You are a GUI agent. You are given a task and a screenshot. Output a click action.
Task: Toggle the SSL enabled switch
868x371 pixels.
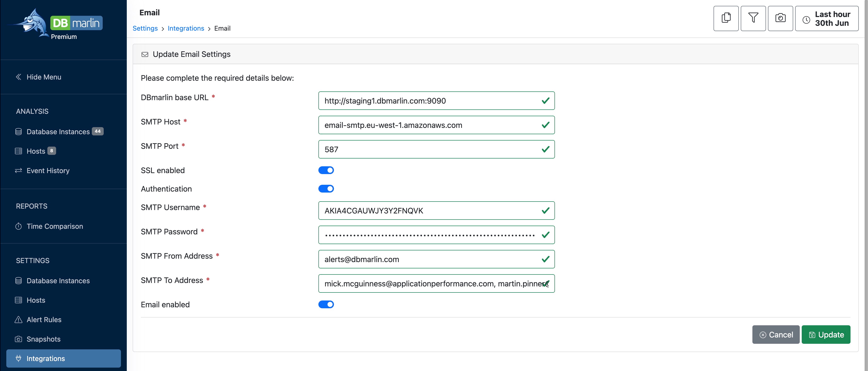pyautogui.click(x=326, y=170)
